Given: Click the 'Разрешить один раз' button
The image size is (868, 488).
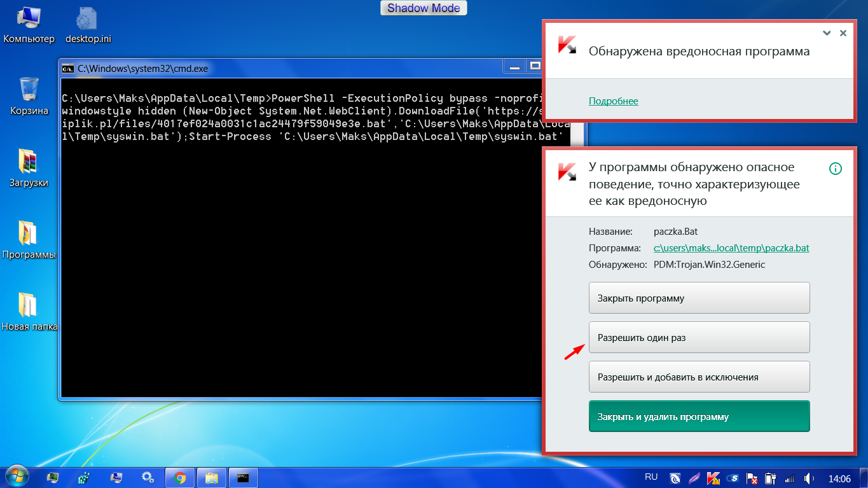Looking at the screenshot, I should pyautogui.click(x=699, y=337).
